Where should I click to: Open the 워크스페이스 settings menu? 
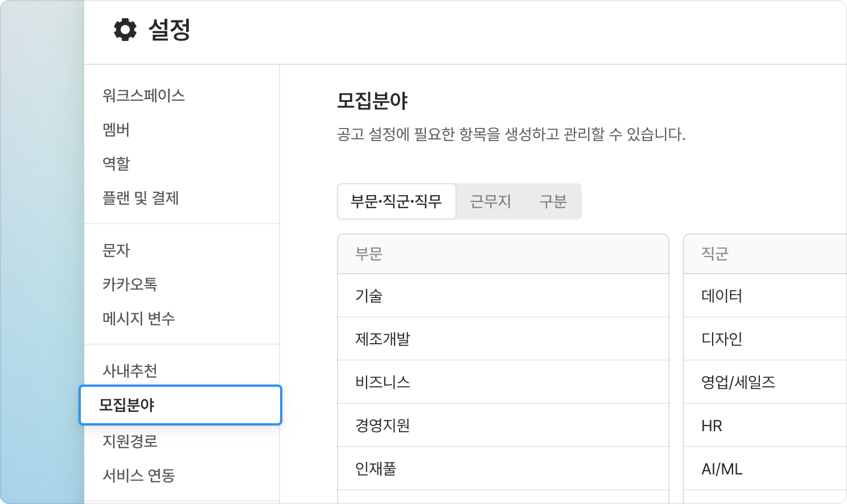tap(143, 96)
